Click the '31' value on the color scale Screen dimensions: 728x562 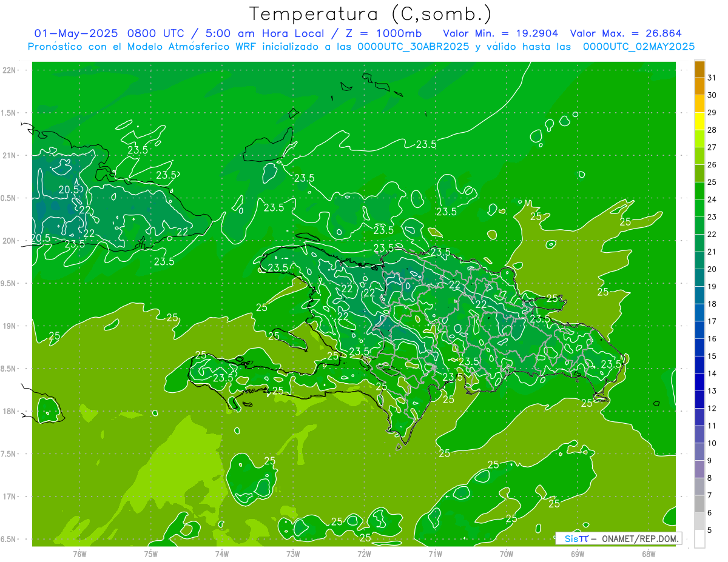[712, 77]
